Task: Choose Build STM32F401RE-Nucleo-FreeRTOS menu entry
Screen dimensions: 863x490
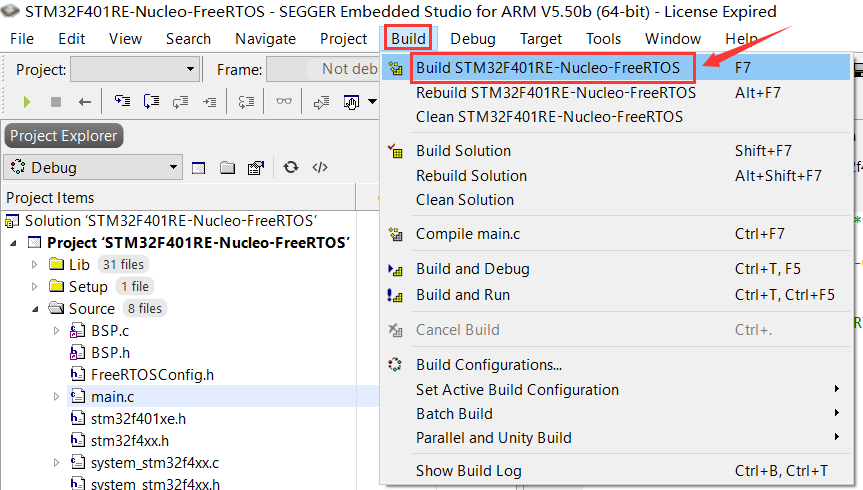Action: click(616, 68)
